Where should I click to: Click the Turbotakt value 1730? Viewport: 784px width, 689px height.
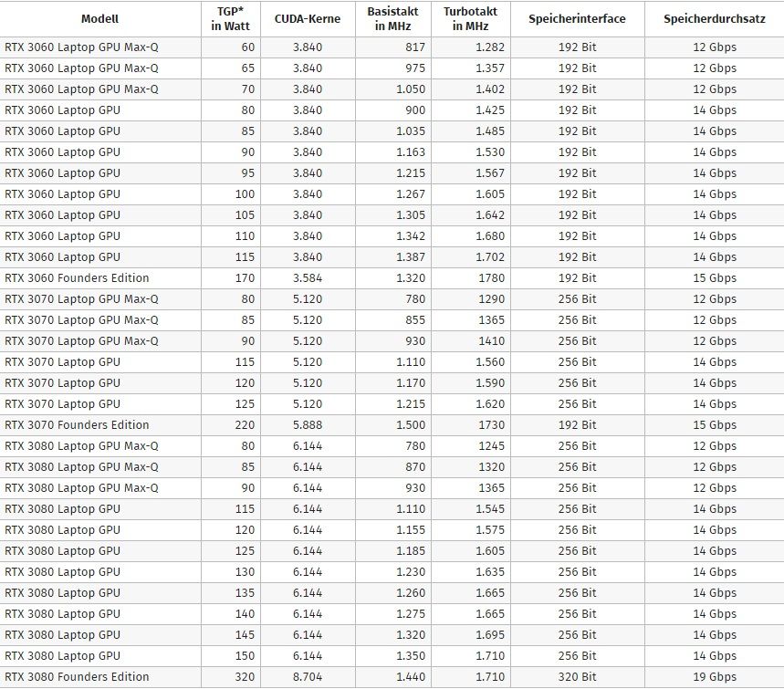(x=492, y=425)
